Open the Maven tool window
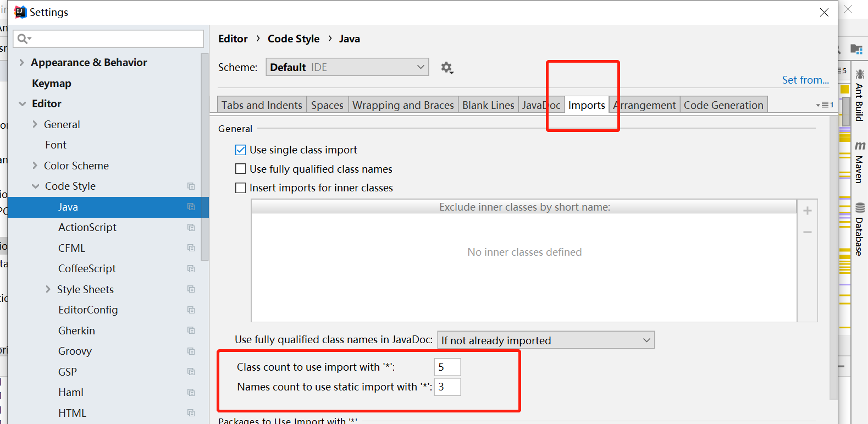Viewport: 868px width, 424px height. tap(859, 162)
